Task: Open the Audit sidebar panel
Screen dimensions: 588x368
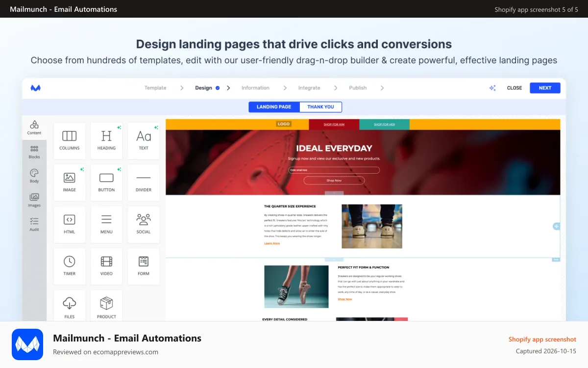Action: 34,224
